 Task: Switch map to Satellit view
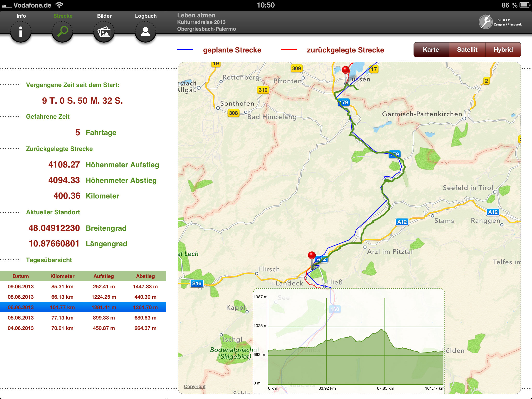pyautogui.click(x=467, y=50)
